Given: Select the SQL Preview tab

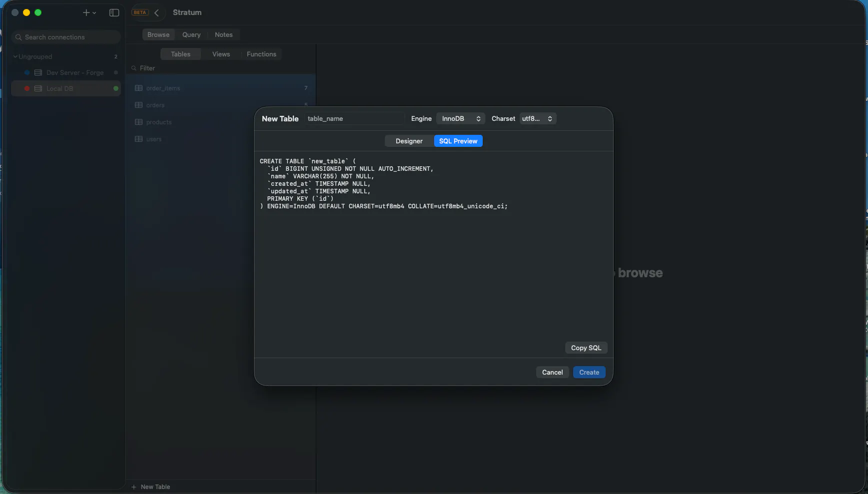Looking at the screenshot, I should [458, 141].
